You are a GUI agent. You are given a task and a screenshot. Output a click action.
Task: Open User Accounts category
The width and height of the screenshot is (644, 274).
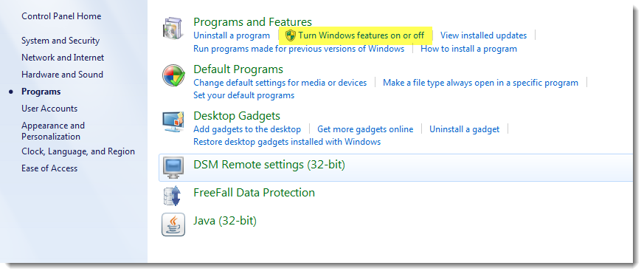point(49,109)
